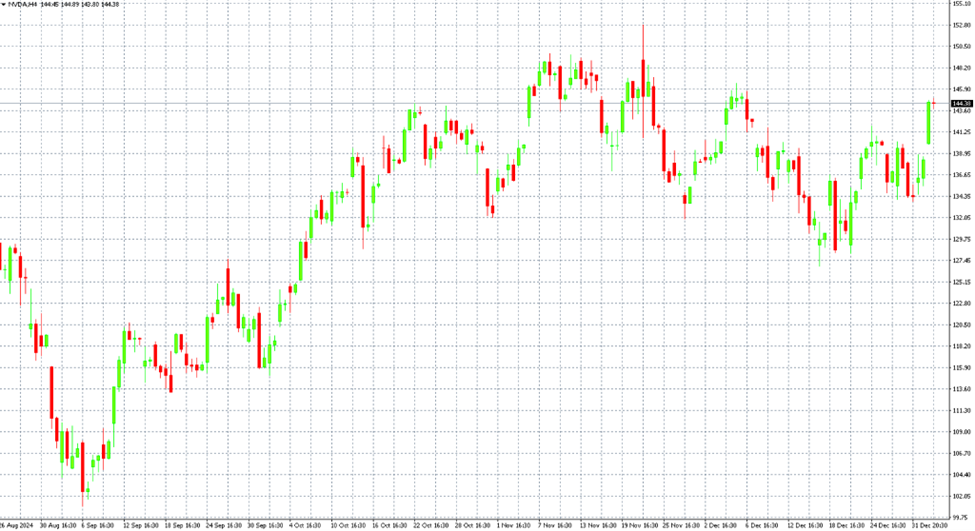This screenshot has height=531, width=975.
Task: Click the triangle arrow before NVDA,H4
Action: pyautogui.click(x=3, y=5)
